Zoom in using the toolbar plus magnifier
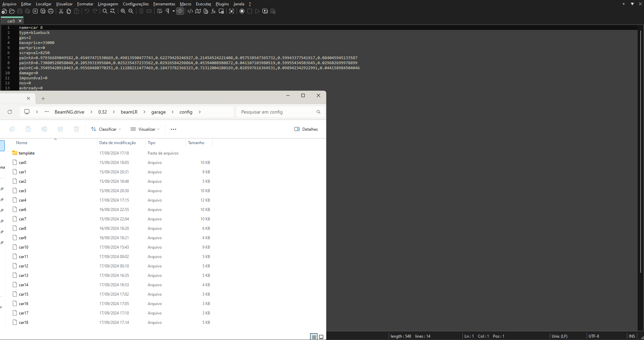This screenshot has width=644, height=340. (x=123, y=11)
